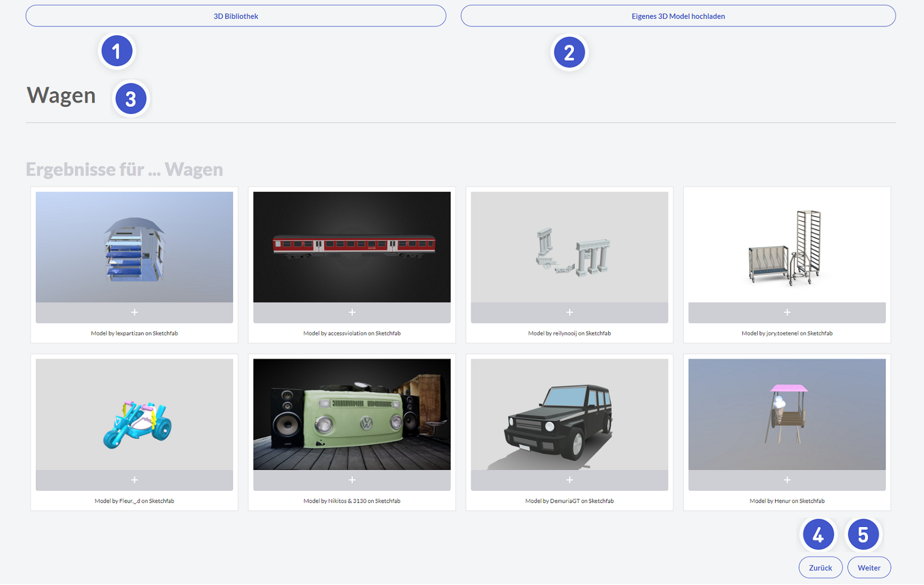Screen dimensions: 924x585
Task: Add the blue toy tricycle model
Action: click(x=134, y=480)
